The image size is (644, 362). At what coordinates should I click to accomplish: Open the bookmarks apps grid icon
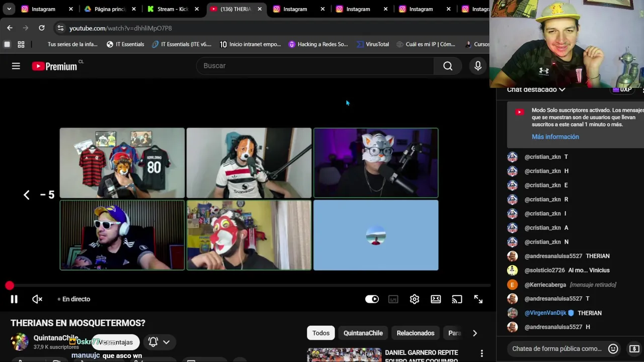(21, 44)
